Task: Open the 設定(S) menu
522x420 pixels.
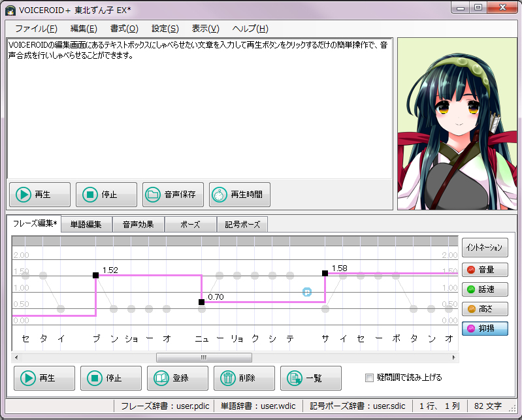Action: 165,29
